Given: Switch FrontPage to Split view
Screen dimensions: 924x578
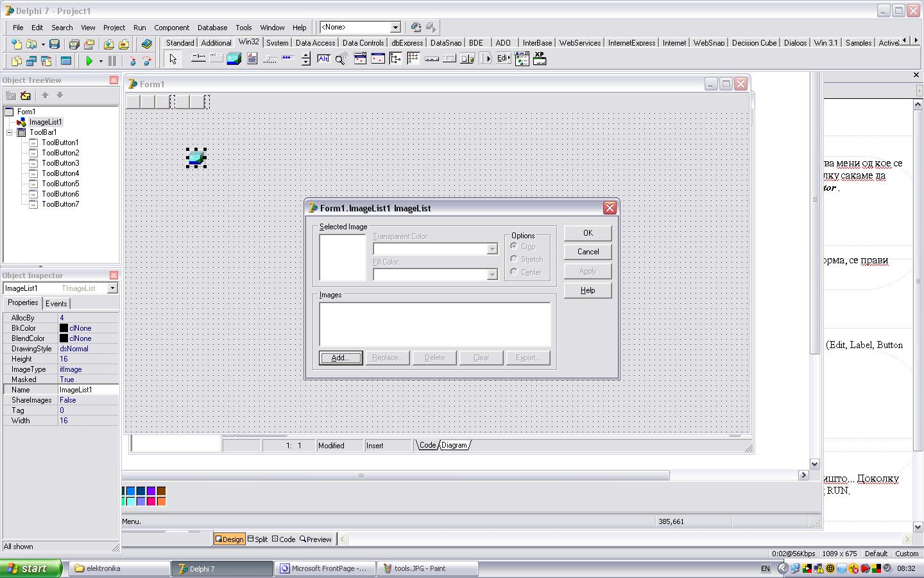Looking at the screenshot, I should 257,539.
